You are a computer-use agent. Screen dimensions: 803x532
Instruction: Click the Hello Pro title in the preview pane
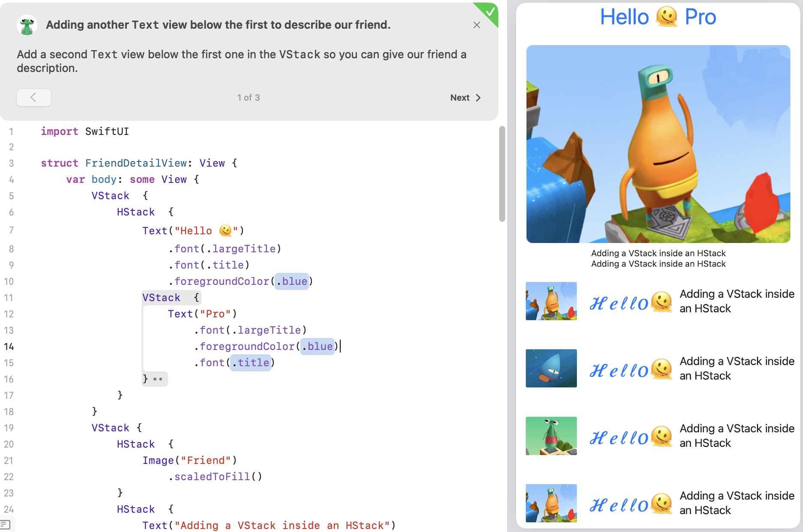coord(658,17)
